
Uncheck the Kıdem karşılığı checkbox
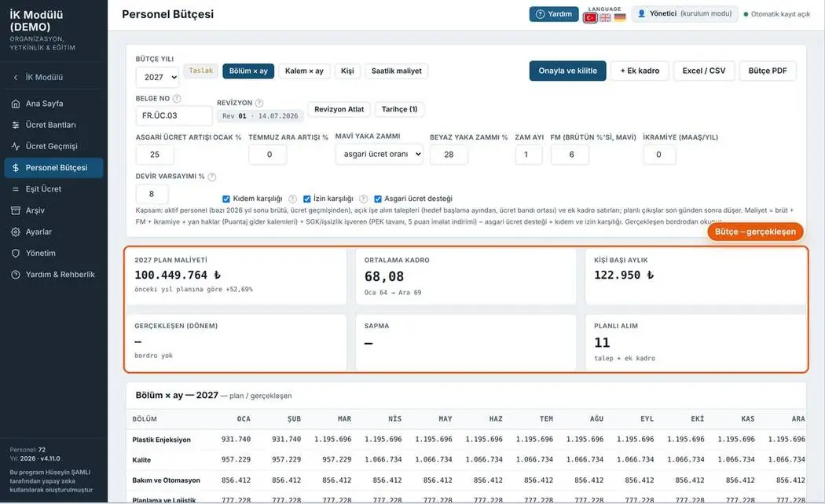point(226,199)
